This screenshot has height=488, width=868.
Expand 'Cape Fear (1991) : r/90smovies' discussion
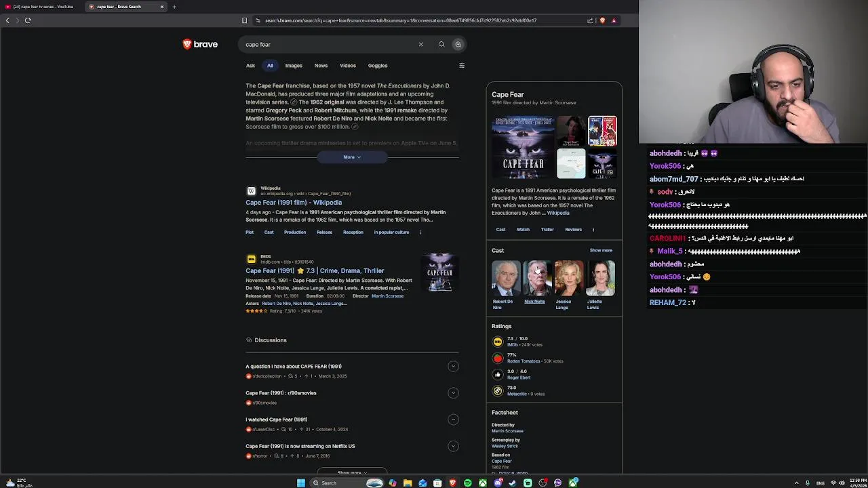(453, 393)
